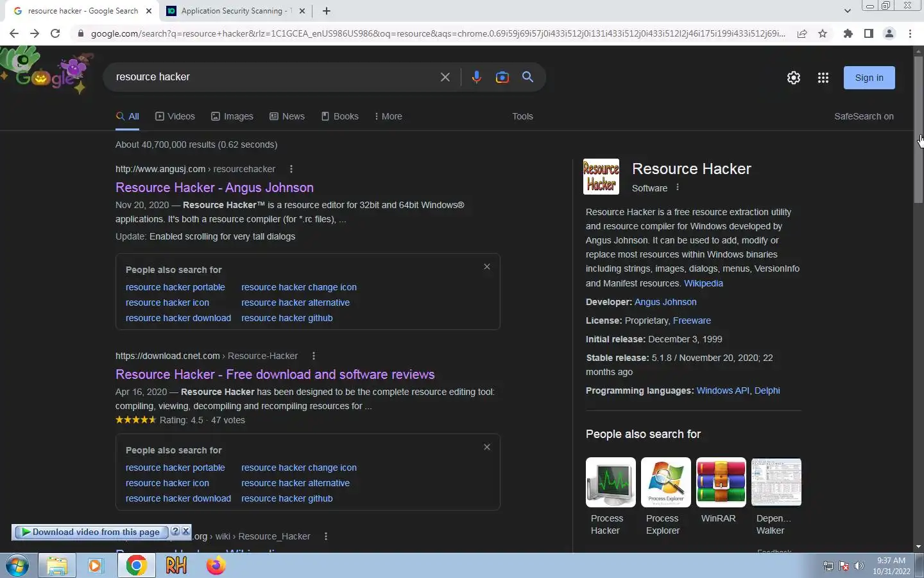Launch media player from taskbar
This screenshot has width=924, height=578.
click(x=96, y=566)
